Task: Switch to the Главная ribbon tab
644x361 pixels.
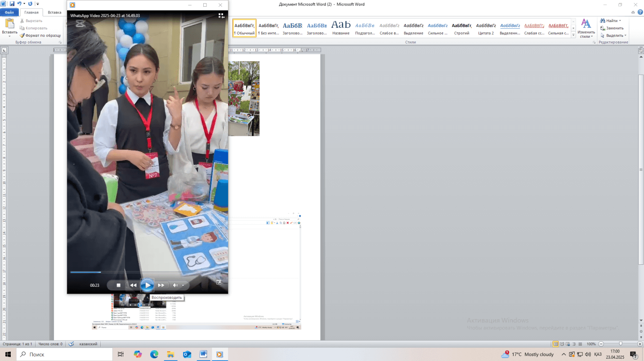Action: [x=31, y=13]
